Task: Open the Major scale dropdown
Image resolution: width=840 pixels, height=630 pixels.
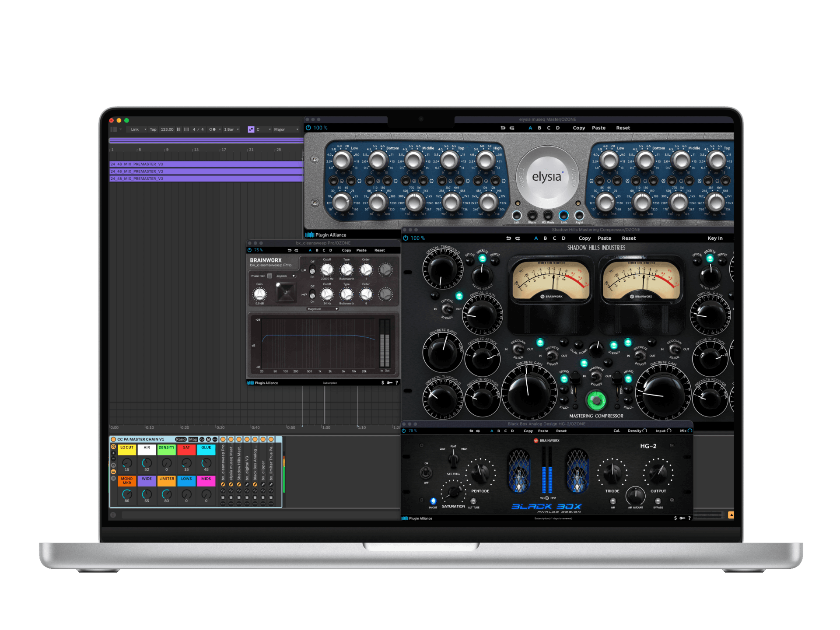Action: pos(286,129)
